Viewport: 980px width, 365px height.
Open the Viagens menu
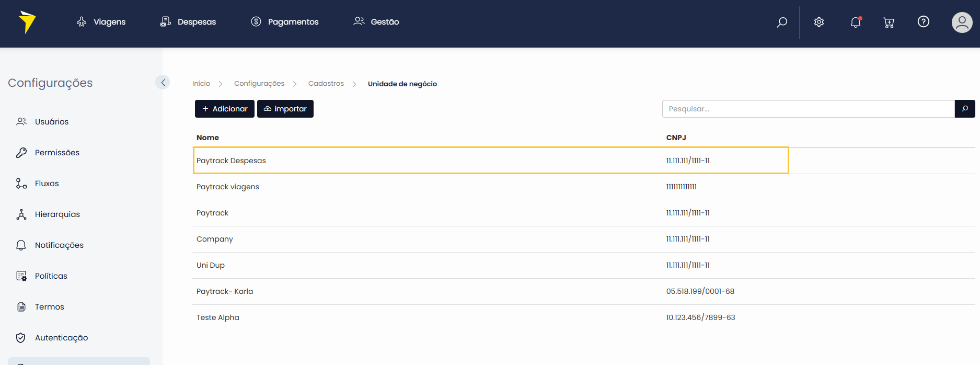click(101, 21)
